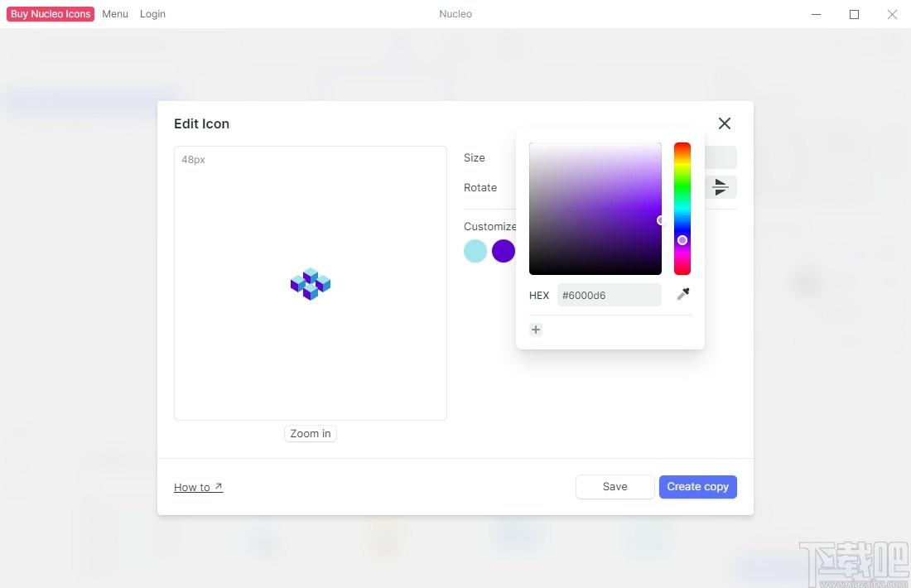
Task: Maximize the Nucleo window
Action: (854, 14)
